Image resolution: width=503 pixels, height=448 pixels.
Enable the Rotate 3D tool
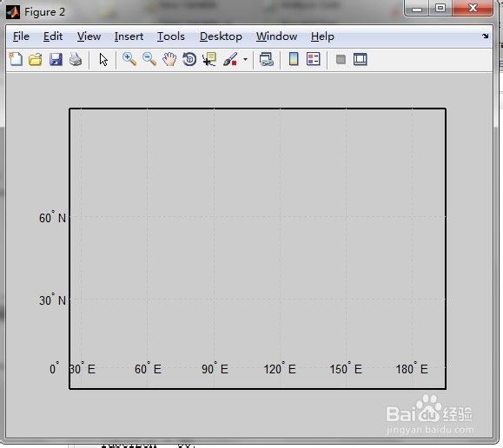pos(189,59)
